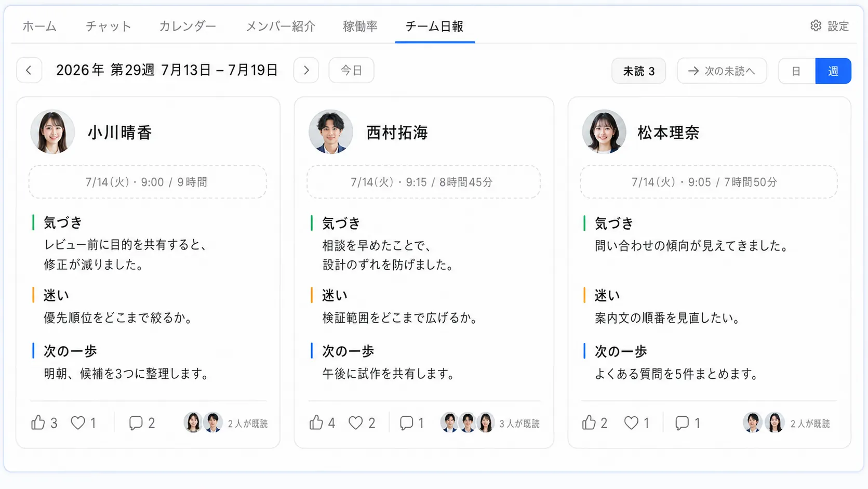Click text 問い合わせの傾向が見えてきました。

(692, 246)
